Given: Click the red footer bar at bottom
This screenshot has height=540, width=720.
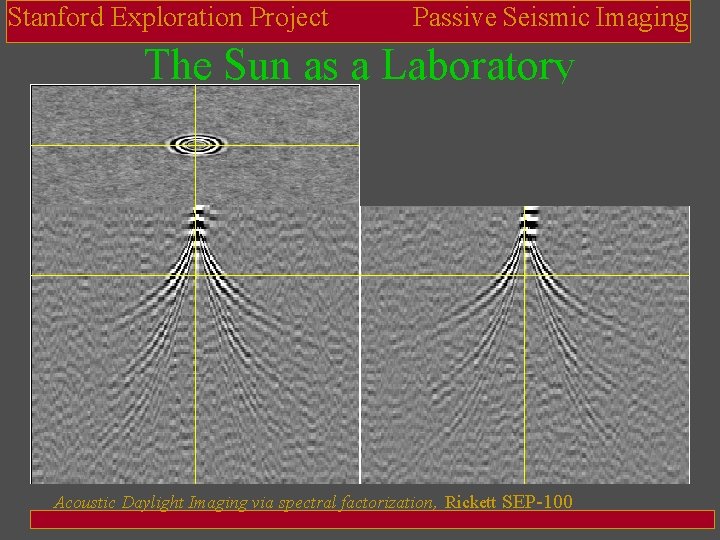Looking at the screenshot, I should pos(372,519).
